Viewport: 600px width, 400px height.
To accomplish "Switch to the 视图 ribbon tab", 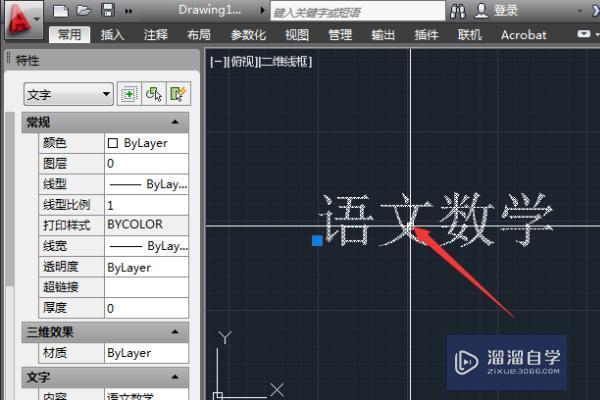I will [x=297, y=35].
